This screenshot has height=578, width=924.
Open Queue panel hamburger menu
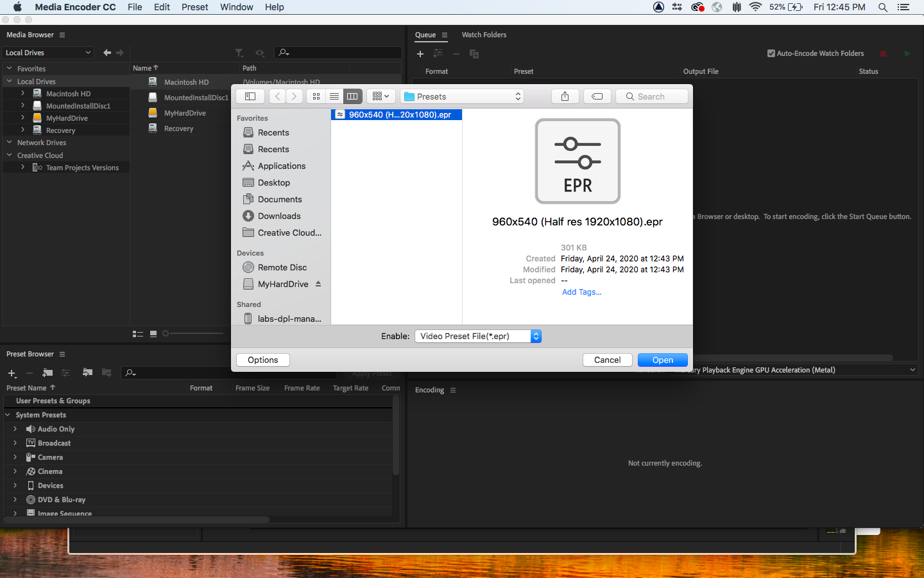coord(444,35)
